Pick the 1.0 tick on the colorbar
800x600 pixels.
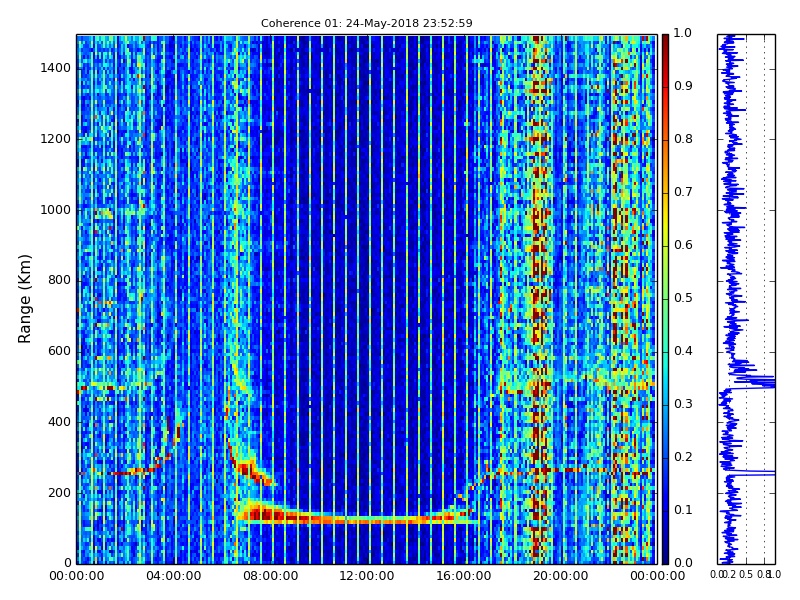683,33
